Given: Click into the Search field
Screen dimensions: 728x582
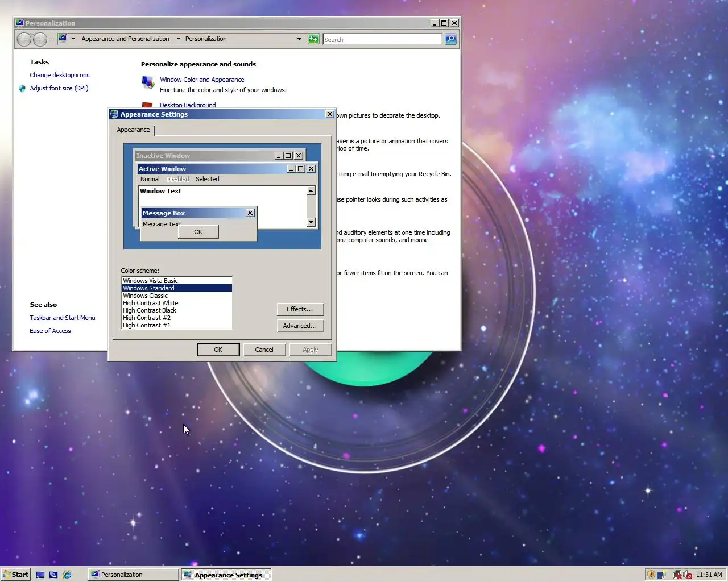Looking at the screenshot, I should pos(382,39).
